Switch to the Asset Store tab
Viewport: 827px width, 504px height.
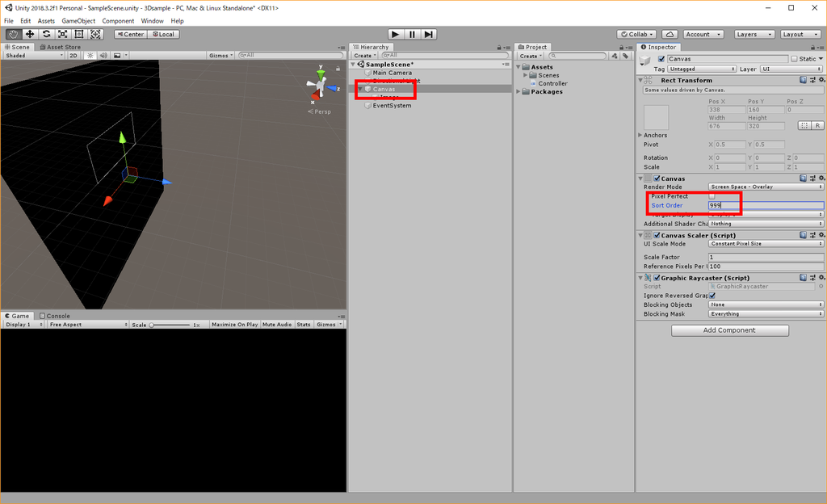click(60, 47)
